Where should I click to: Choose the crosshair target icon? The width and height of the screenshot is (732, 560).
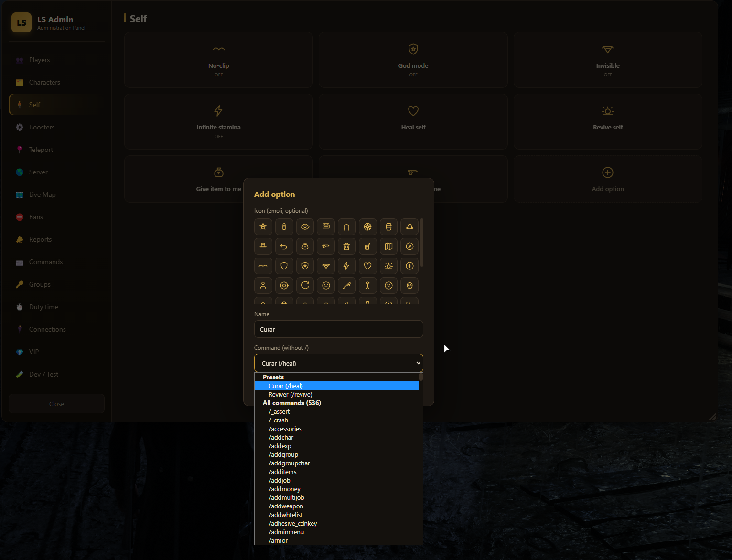point(284,285)
